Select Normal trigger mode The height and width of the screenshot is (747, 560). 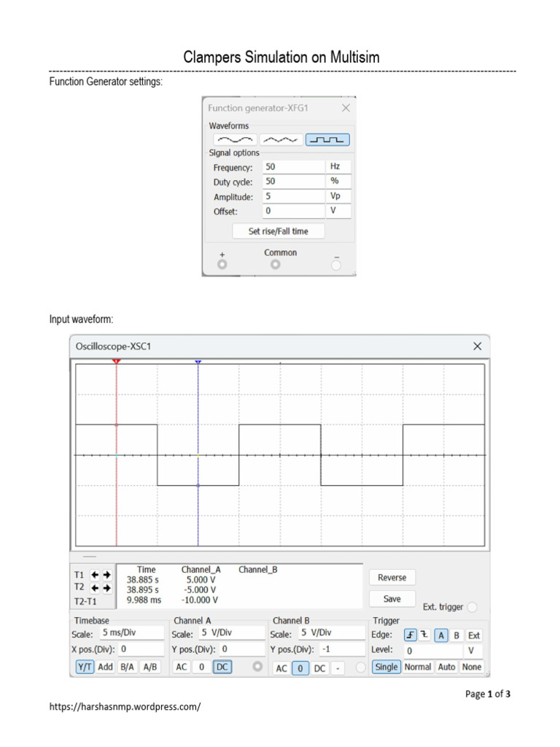(418, 667)
